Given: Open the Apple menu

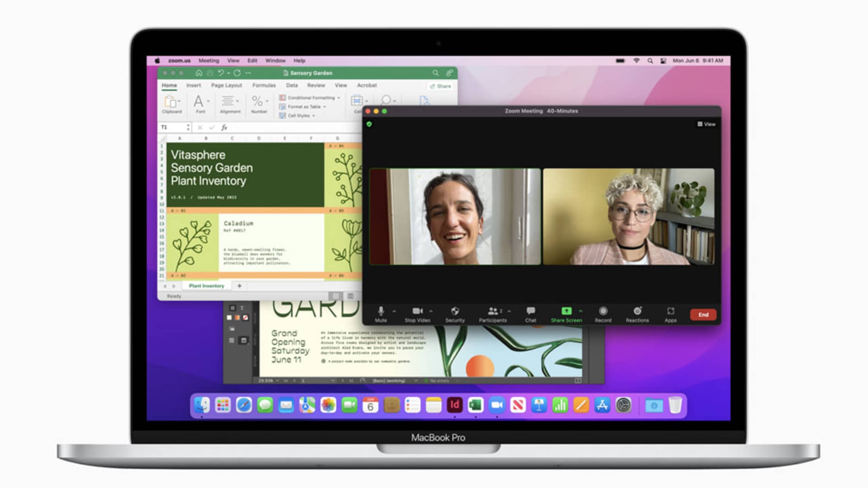Looking at the screenshot, I should pos(157,61).
